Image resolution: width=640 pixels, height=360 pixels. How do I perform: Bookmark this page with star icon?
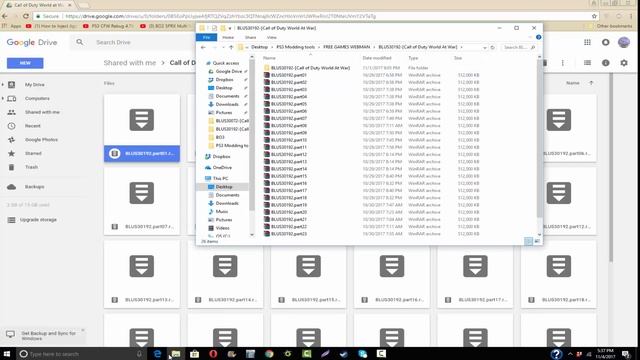tap(594, 16)
